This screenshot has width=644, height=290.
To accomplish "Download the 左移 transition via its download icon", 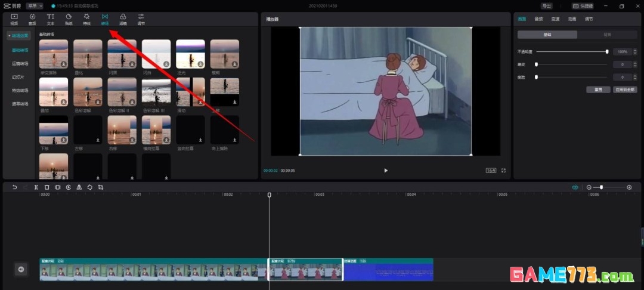I will pos(98,140).
